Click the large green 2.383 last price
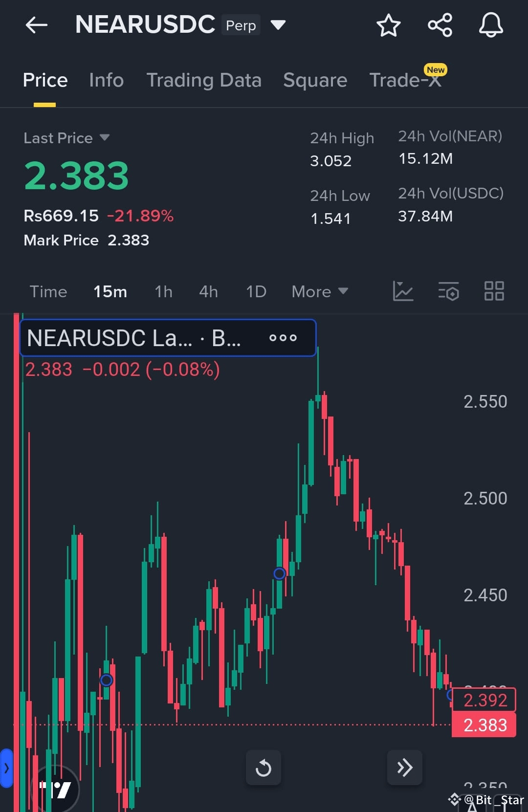 pos(76,176)
